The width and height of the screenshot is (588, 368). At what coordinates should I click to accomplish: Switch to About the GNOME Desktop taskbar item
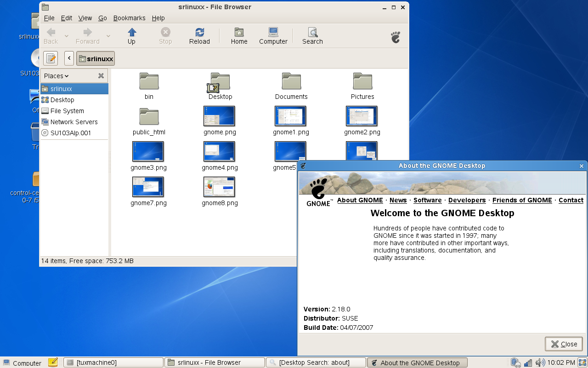(417, 362)
